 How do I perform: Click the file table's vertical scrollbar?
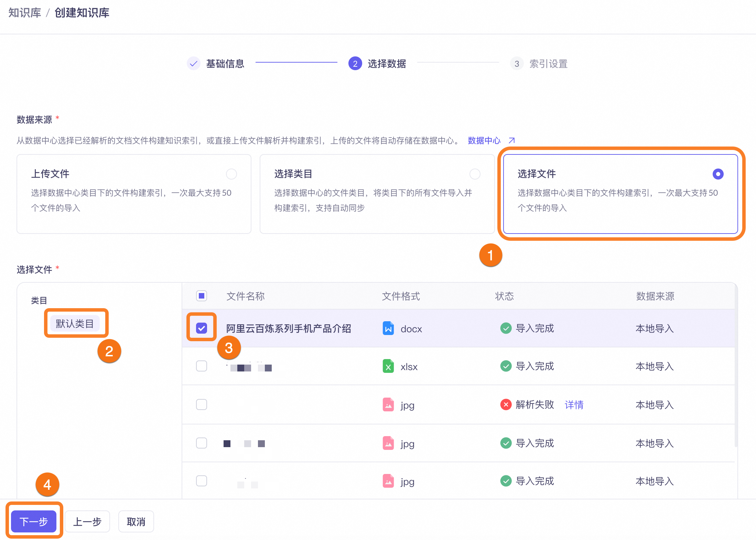pos(736,368)
